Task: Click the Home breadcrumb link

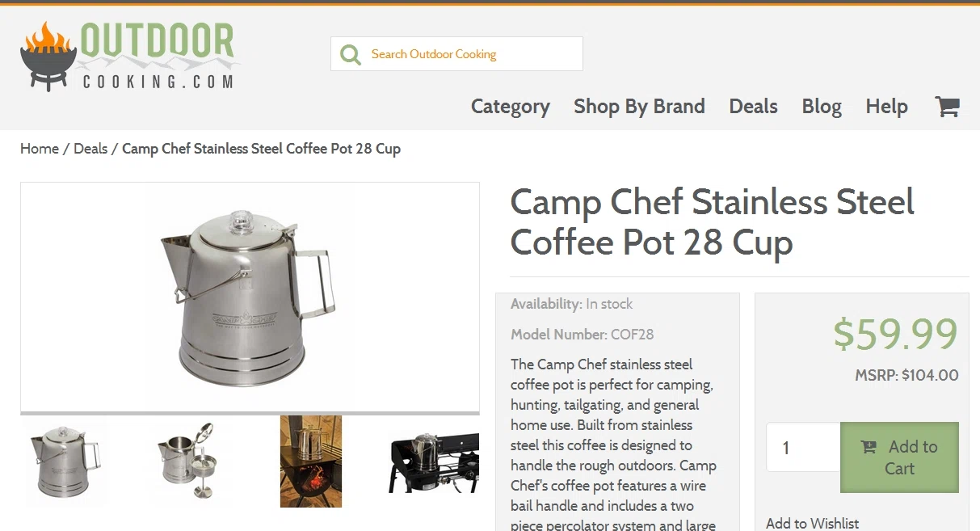Action: 40,149
